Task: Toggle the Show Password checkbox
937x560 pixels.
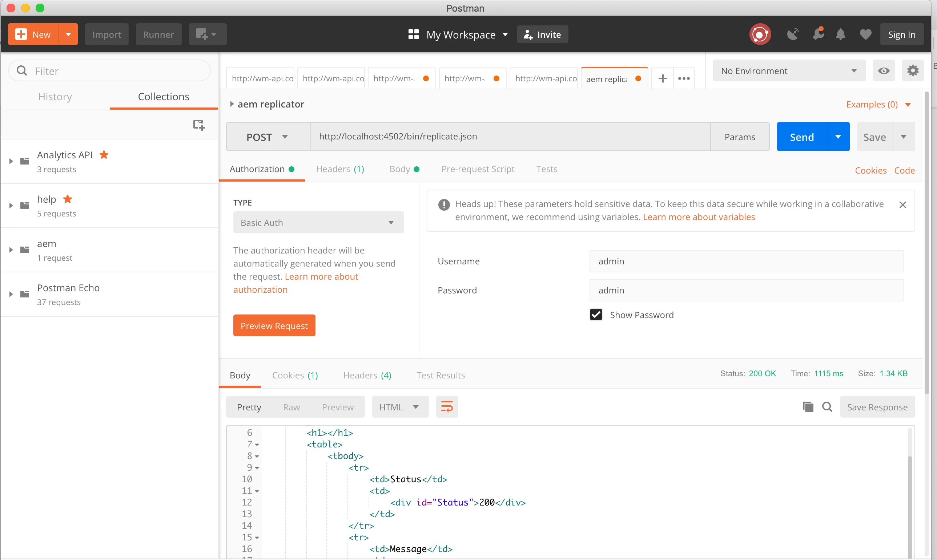Action: pyautogui.click(x=596, y=315)
